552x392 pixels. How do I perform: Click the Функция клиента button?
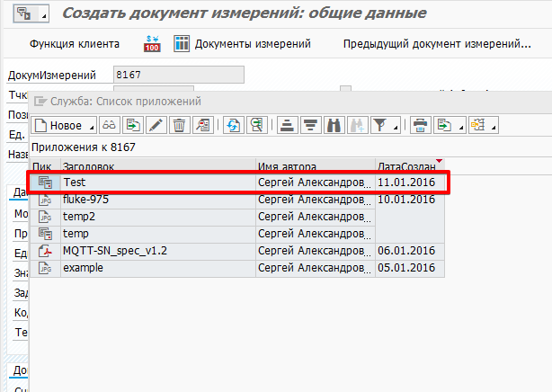74,44
